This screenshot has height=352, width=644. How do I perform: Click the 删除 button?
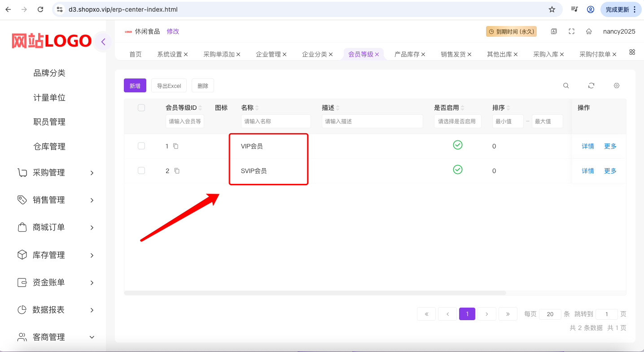point(203,86)
